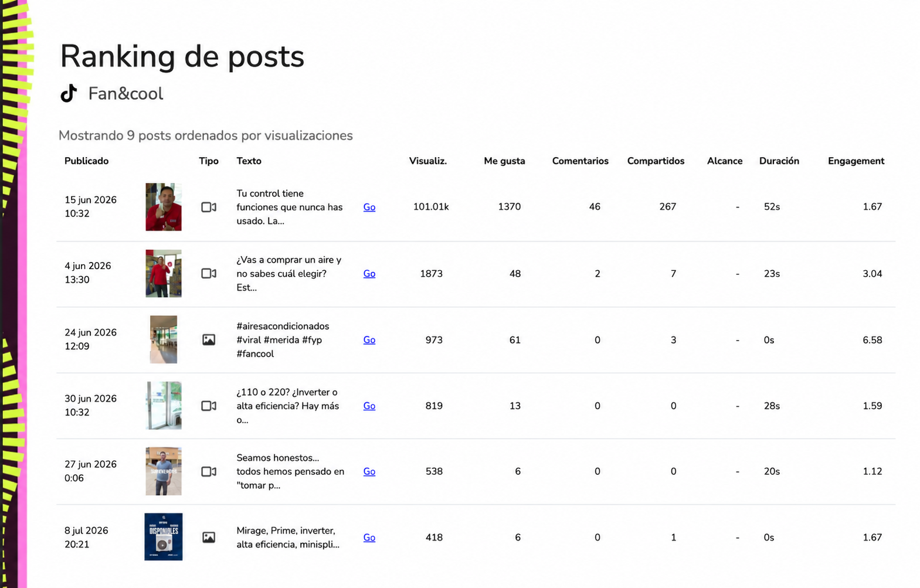This screenshot has width=920, height=588.
Task: Click the '27 jun 2026 0:06' publish date
Action: (91, 471)
